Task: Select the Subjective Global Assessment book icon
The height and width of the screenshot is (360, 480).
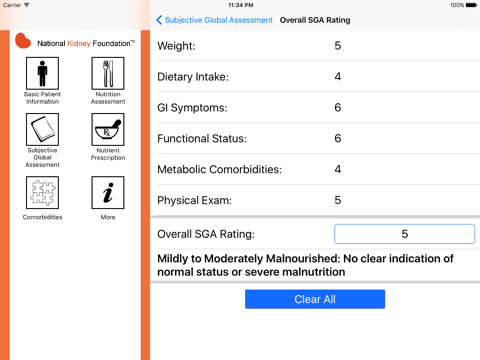Action: [x=42, y=129]
